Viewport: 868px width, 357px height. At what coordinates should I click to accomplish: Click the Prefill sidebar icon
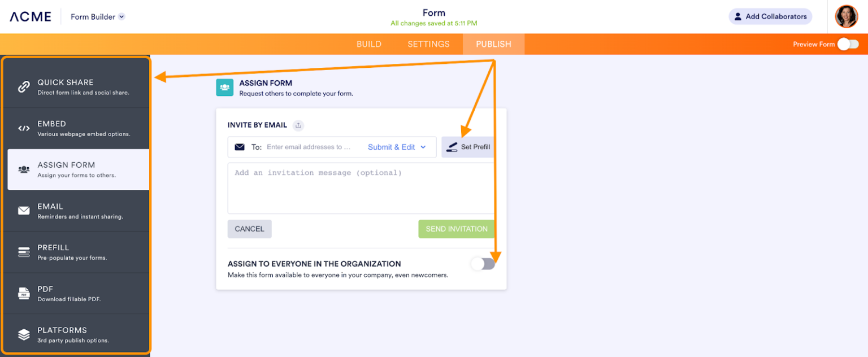click(24, 252)
